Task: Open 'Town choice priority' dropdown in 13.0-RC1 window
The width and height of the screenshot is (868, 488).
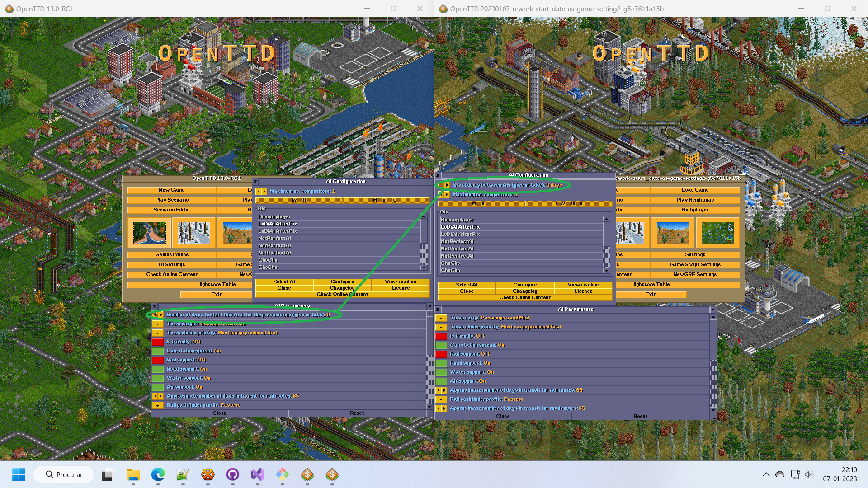Action: pos(158,333)
